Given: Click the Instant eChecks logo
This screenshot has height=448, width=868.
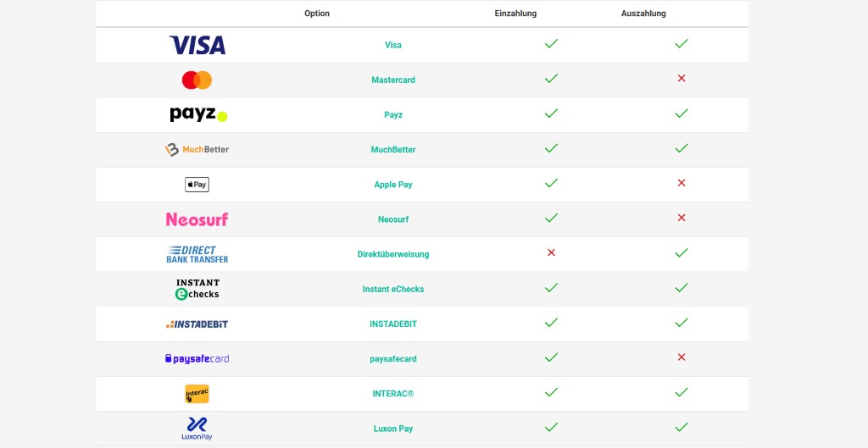Looking at the screenshot, I should 197,289.
